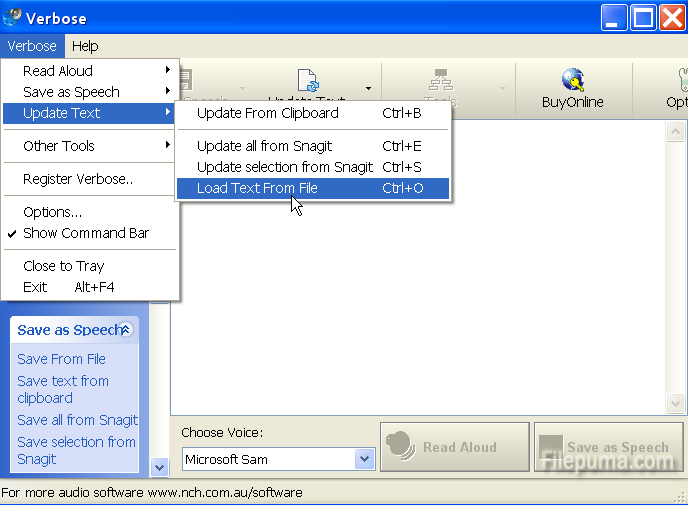
Task: Open the Tools toolbar dropdown arrow
Action: (502, 88)
